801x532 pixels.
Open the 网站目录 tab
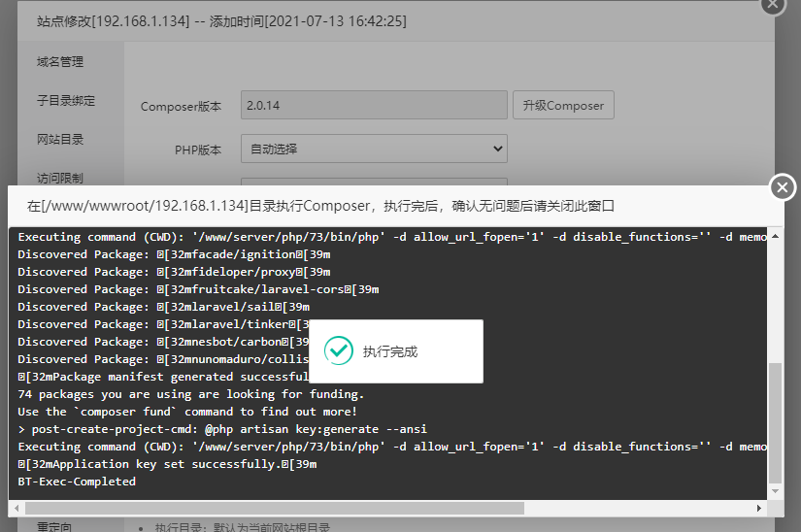tap(60, 140)
